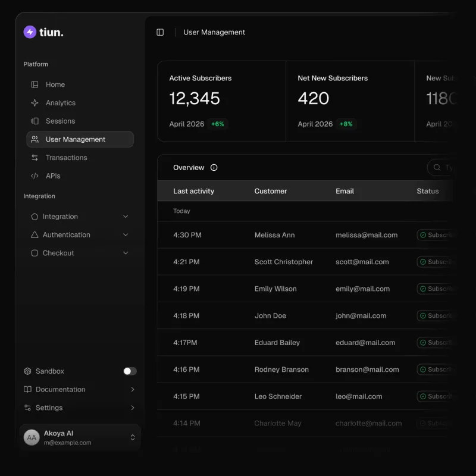The height and width of the screenshot is (476, 476).
Task: Click John Doe's subscribed check icon
Action: tap(422, 316)
